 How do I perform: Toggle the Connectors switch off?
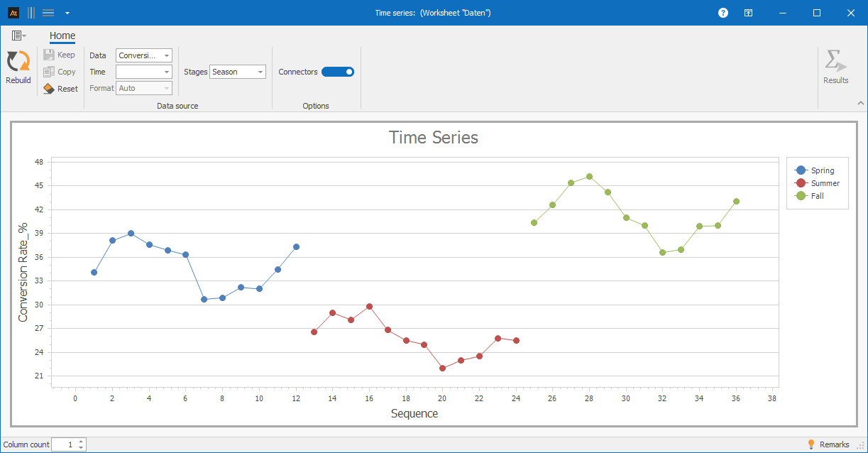338,72
